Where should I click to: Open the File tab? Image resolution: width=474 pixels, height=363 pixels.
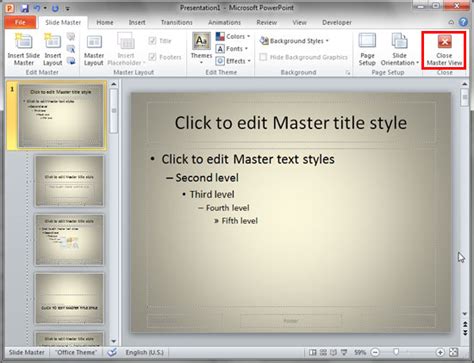pos(20,22)
